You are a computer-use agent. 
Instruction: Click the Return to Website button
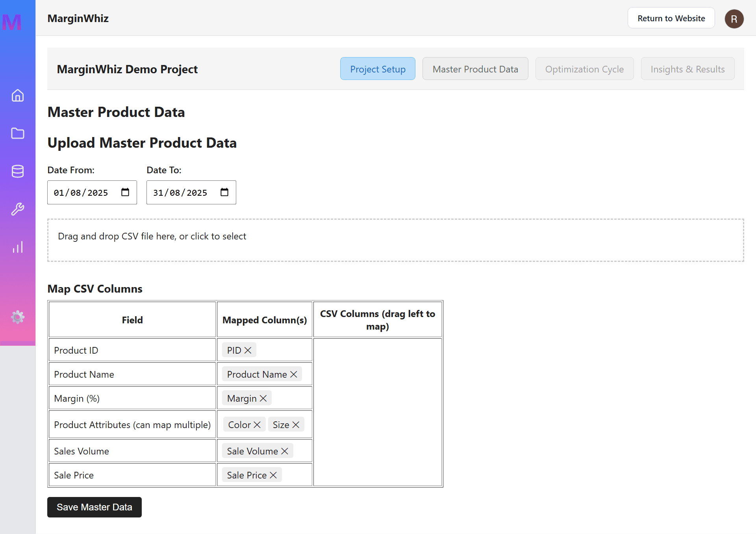(671, 18)
